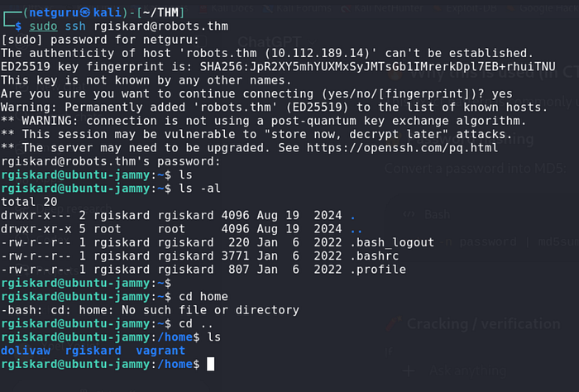Select the SHA256 key fingerprint string
This screenshot has height=392, width=579.
pyautogui.click(x=377, y=66)
